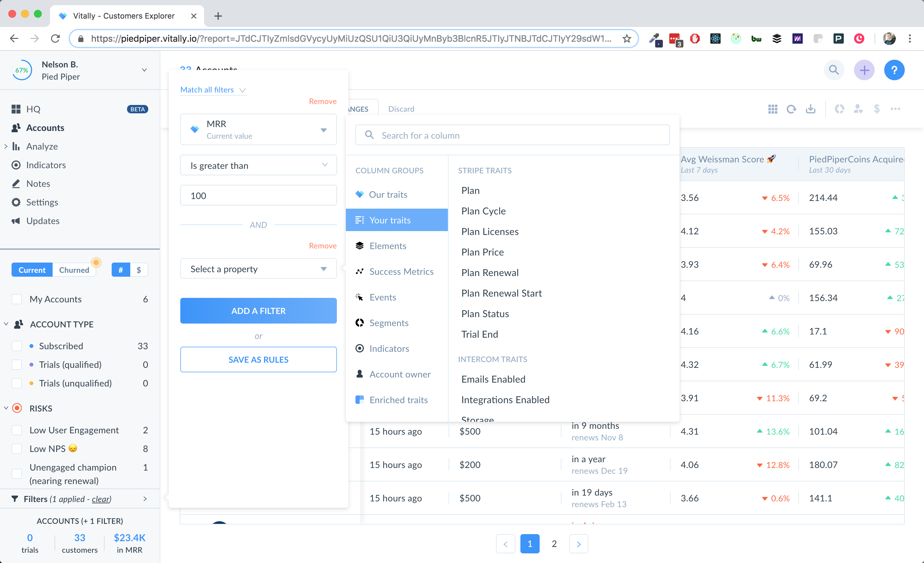
Task: Select the count (#) view toggle
Action: [121, 270]
